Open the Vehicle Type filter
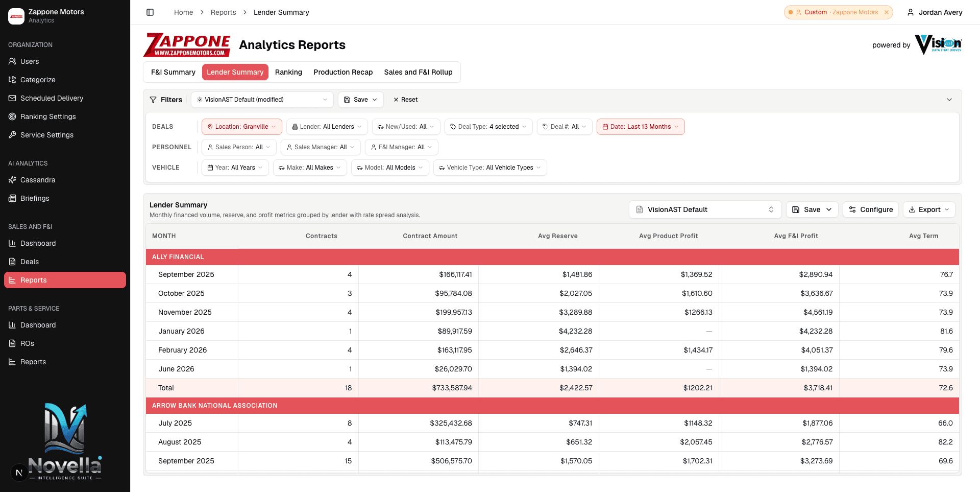 point(490,168)
